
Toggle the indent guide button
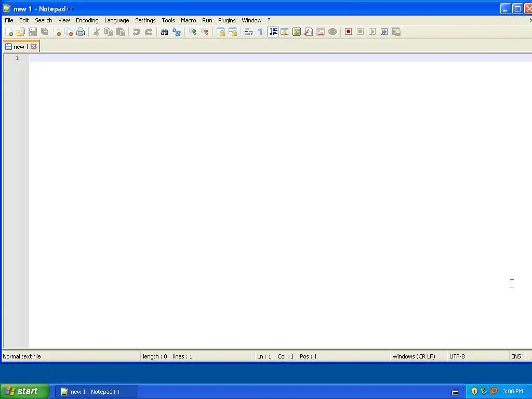click(273, 32)
